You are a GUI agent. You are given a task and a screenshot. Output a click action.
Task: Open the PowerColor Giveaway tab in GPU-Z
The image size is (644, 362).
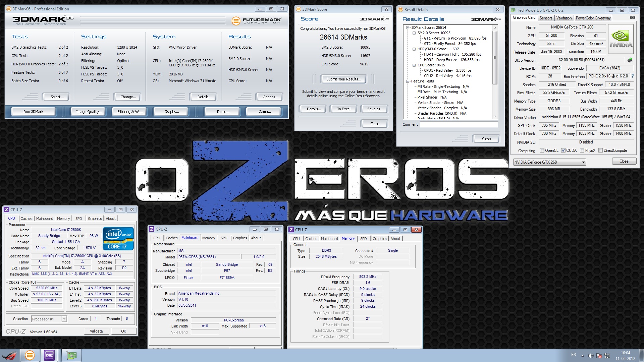pyautogui.click(x=593, y=18)
